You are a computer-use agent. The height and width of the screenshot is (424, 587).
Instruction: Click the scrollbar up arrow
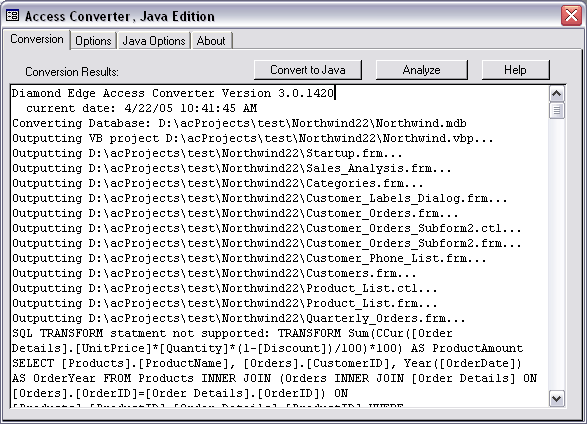point(557,94)
